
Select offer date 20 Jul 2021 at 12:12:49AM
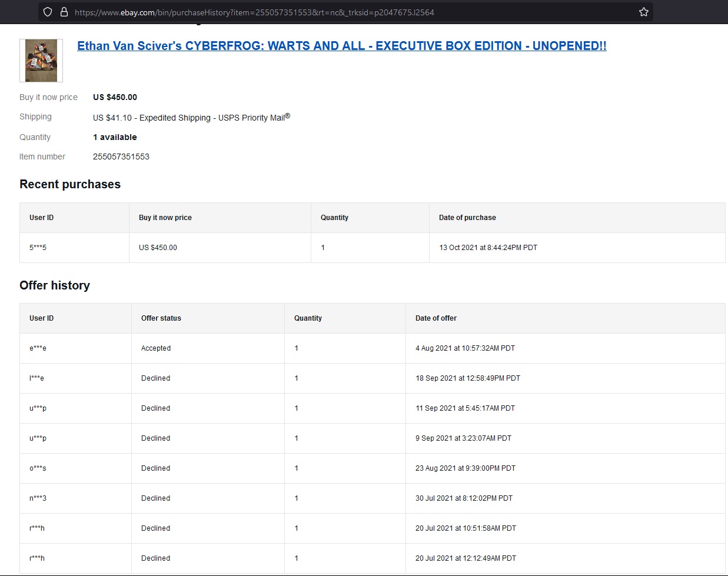(x=466, y=558)
